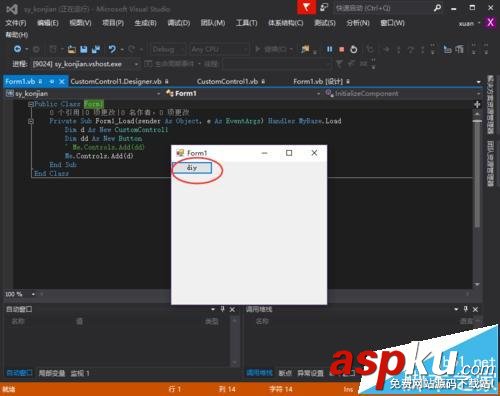The width and height of the screenshot is (500, 396).
Task: Collapse the Public Class Form1 outline
Action: point(31,104)
